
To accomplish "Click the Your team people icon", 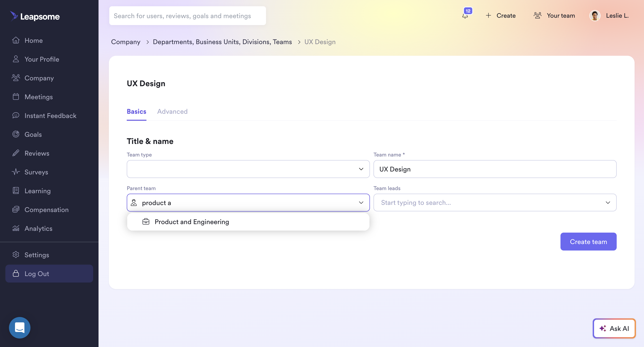I will tap(537, 15).
